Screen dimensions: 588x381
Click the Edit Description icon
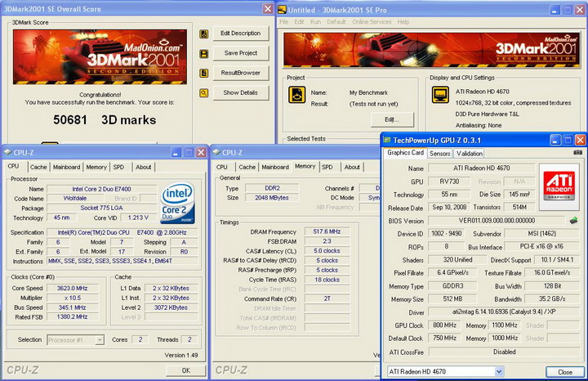(203, 34)
